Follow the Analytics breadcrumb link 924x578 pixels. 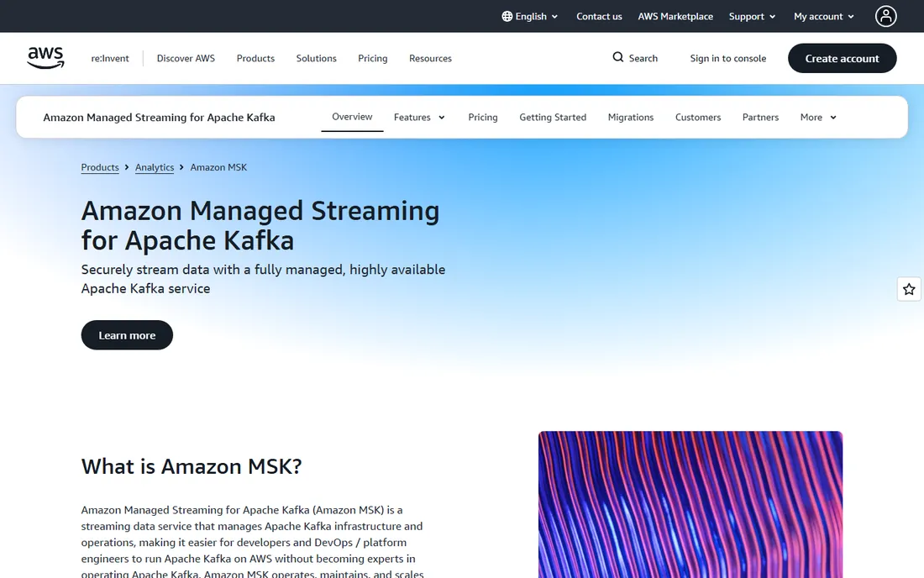point(155,167)
